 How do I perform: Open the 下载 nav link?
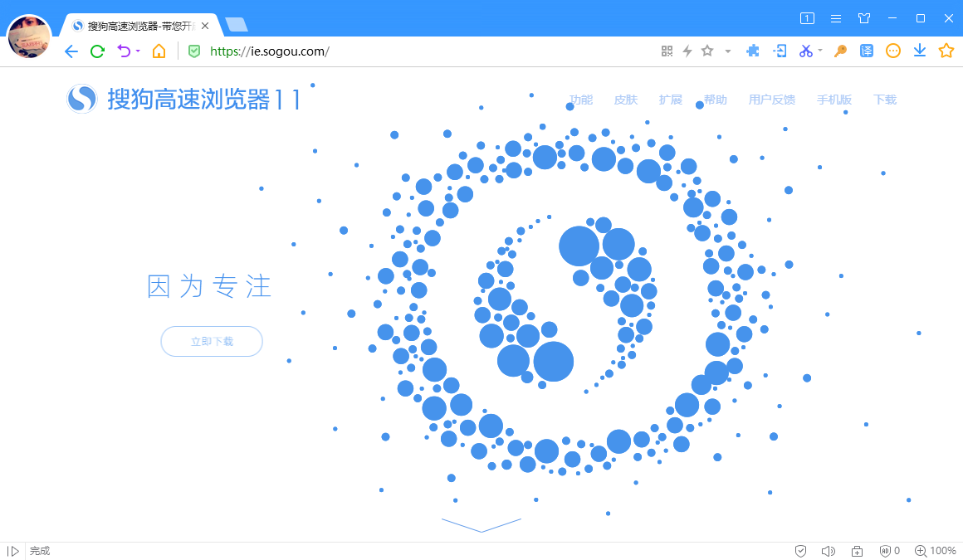click(885, 100)
